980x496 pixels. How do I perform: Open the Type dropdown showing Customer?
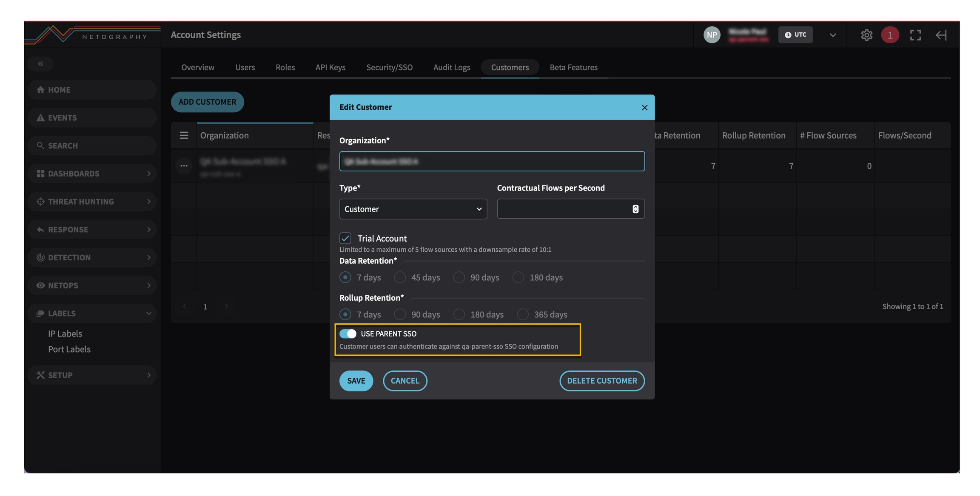(x=413, y=209)
